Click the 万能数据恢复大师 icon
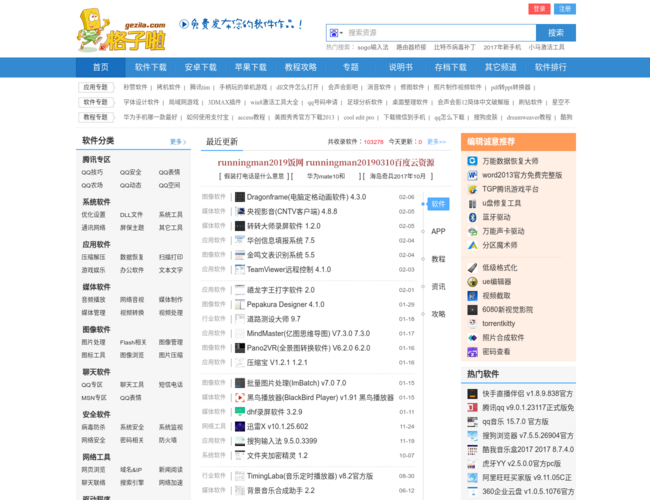Viewport: 650px width, 500px height. [x=473, y=161]
